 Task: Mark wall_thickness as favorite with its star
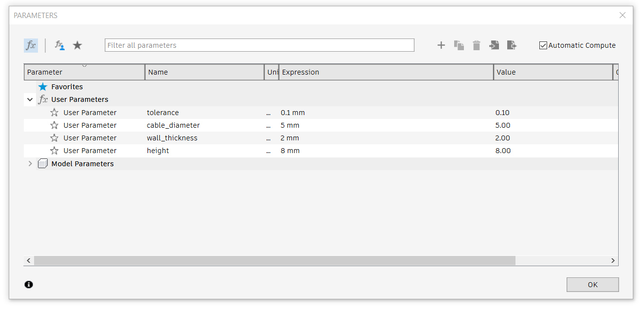click(54, 138)
